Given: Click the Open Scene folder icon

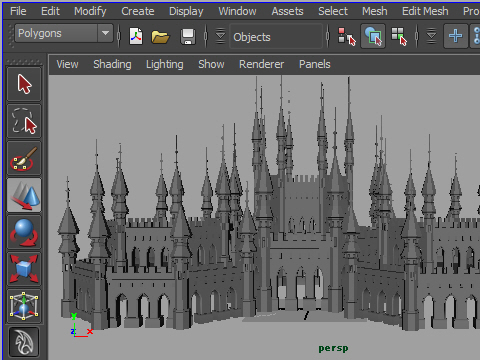Looking at the screenshot, I should pos(160,37).
